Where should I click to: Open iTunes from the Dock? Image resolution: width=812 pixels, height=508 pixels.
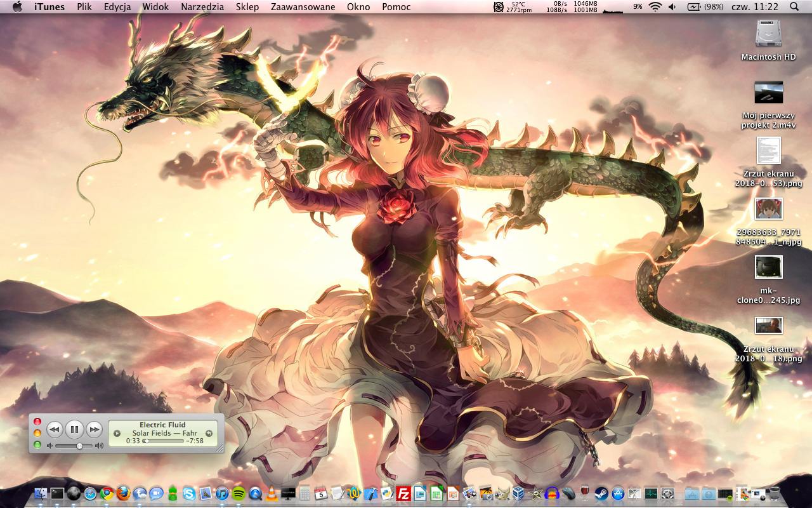point(222,493)
